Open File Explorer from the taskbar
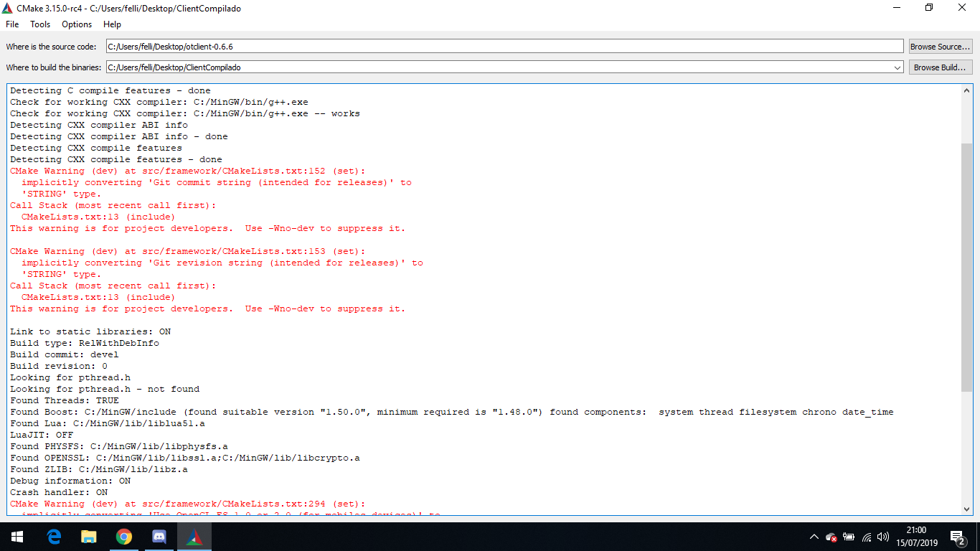This screenshot has height=551, width=980. (89, 537)
